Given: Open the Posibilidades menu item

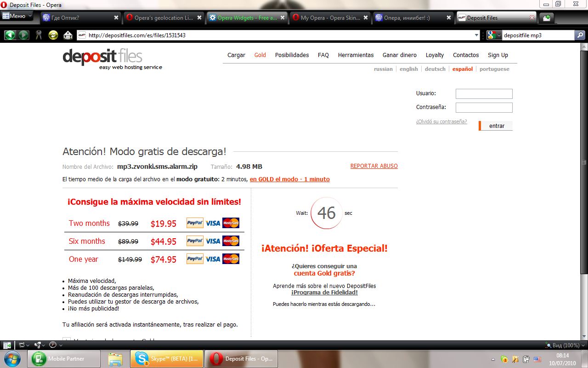Looking at the screenshot, I should click(292, 55).
